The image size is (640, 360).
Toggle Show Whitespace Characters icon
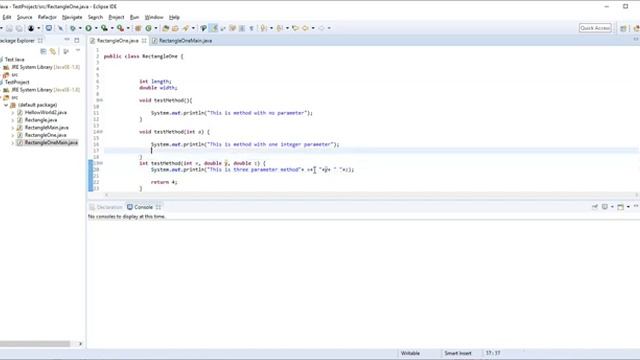[251, 28]
